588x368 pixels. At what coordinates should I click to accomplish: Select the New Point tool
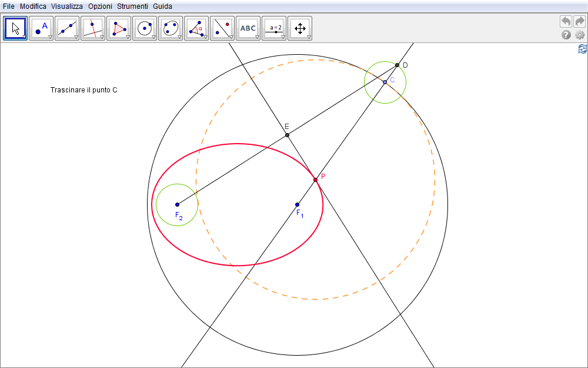(x=41, y=28)
